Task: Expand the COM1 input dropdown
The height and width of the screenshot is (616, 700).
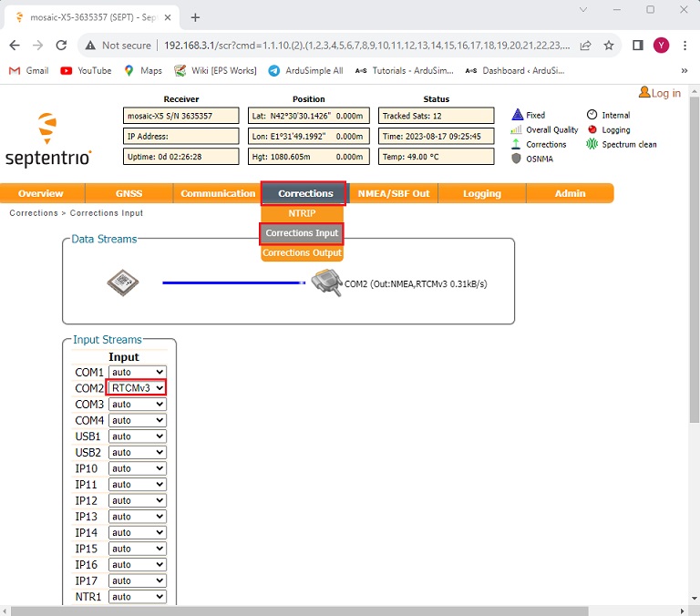Action: click(x=137, y=372)
